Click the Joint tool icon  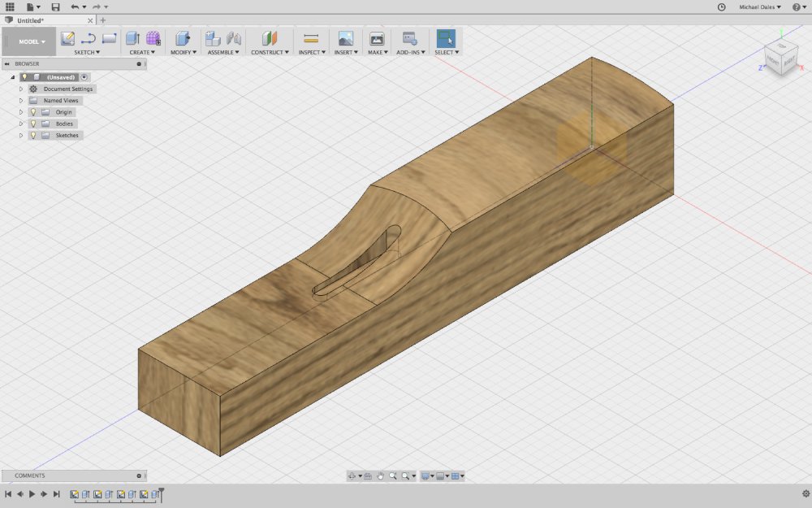[234, 38]
